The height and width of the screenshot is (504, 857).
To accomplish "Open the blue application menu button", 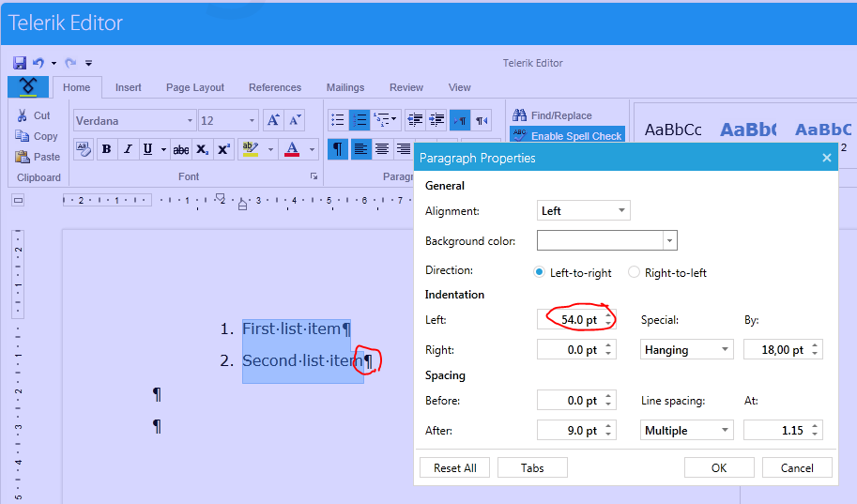I will (28, 87).
